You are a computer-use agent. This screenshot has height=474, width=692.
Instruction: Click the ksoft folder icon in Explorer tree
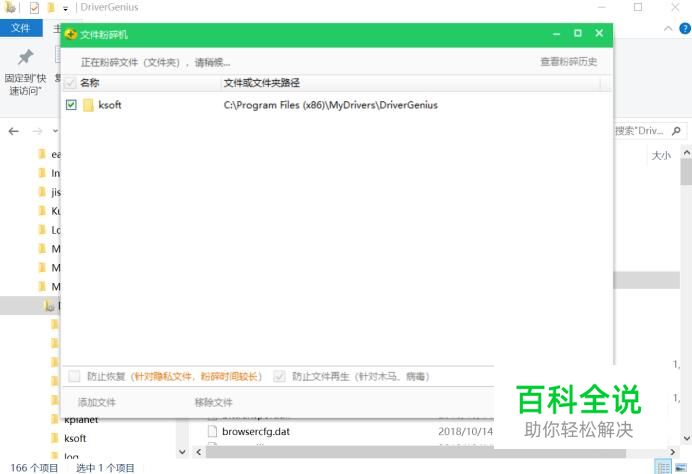pos(55,438)
